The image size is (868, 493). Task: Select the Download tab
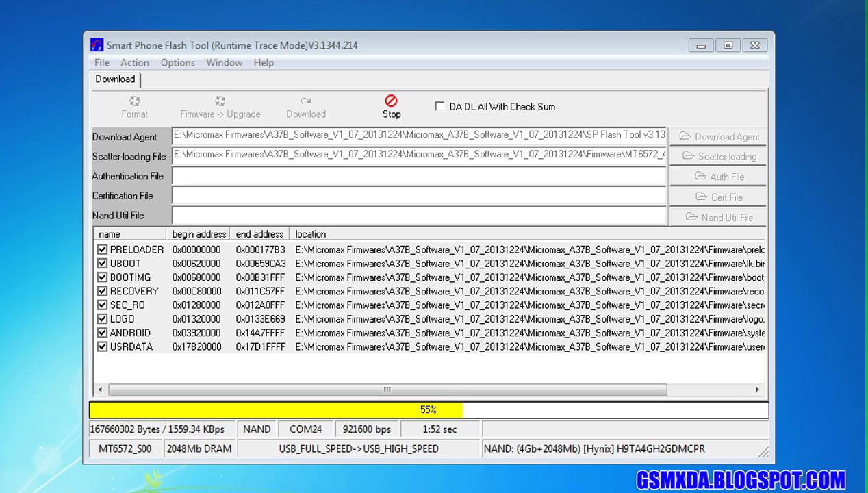click(x=115, y=79)
